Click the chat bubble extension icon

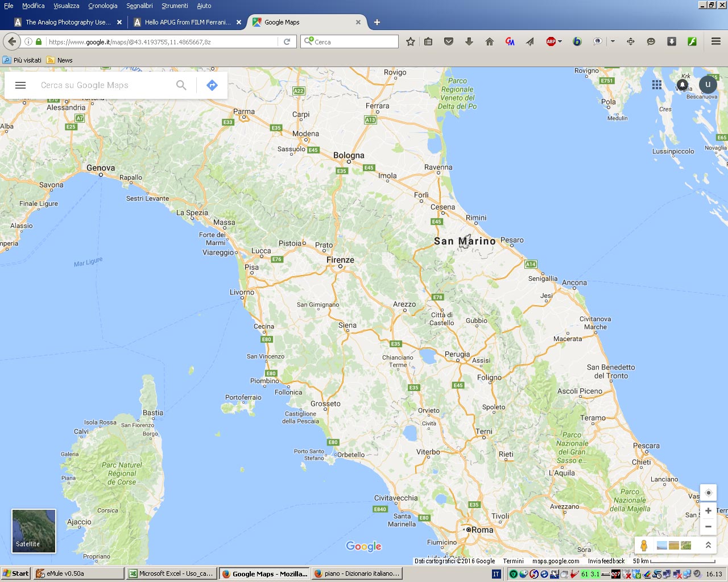598,41
